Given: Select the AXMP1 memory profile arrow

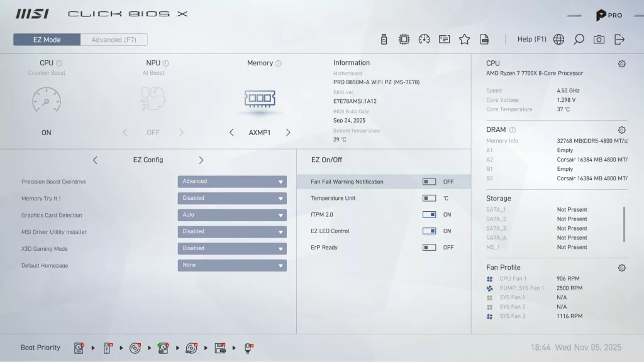Looking at the screenshot, I should point(288,132).
